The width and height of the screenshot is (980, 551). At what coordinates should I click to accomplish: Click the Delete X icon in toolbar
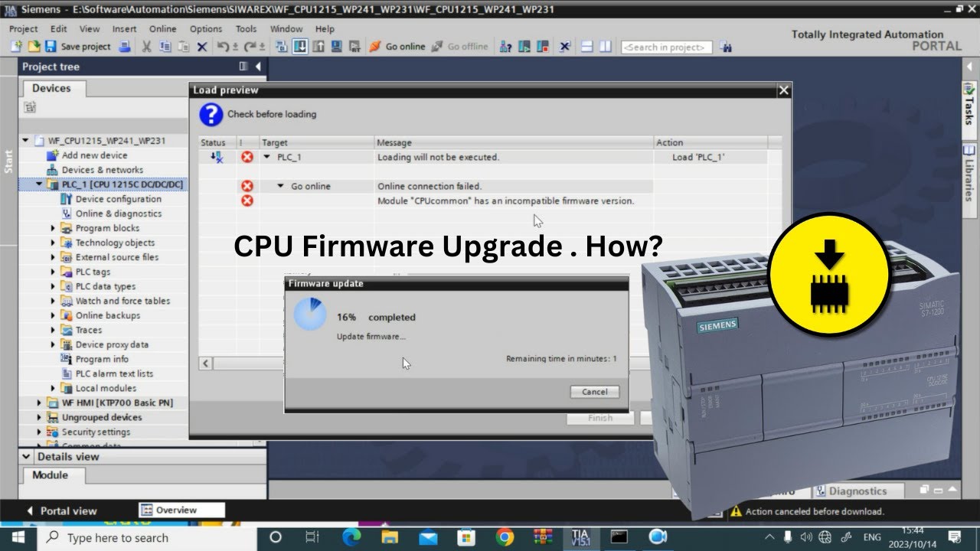(202, 47)
